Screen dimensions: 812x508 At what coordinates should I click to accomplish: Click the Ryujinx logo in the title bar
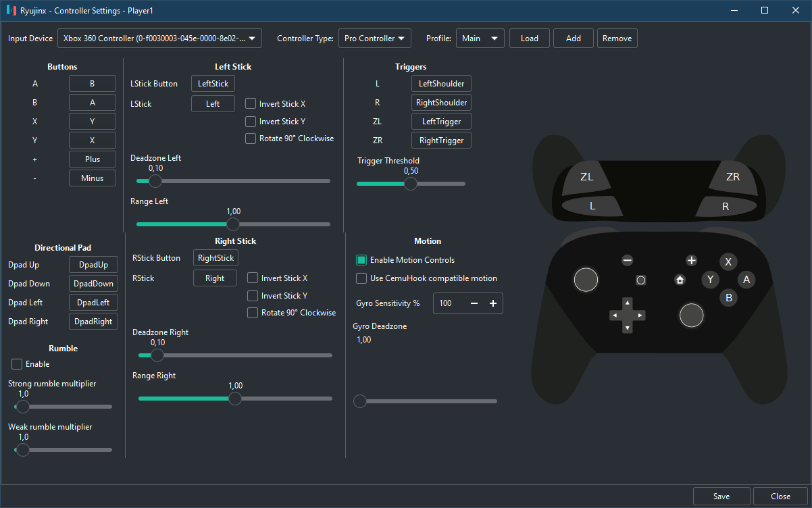click(11, 10)
